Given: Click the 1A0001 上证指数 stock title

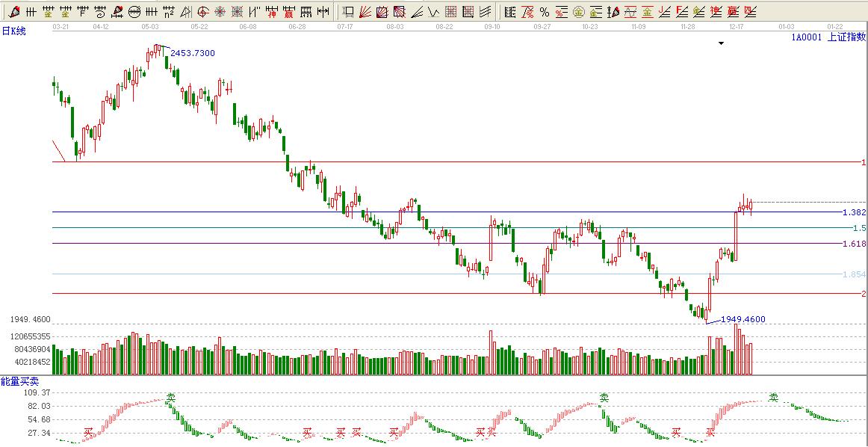Looking at the screenshot, I should point(828,37).
